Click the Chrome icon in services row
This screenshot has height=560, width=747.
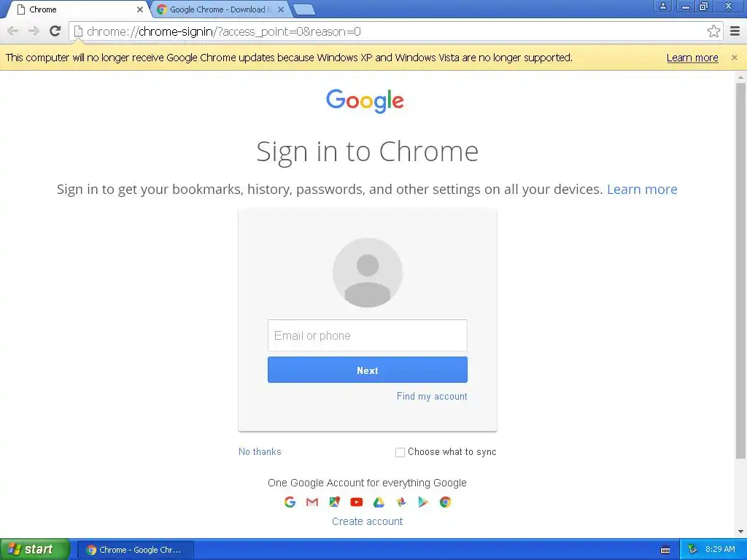(x=445, y=502)
